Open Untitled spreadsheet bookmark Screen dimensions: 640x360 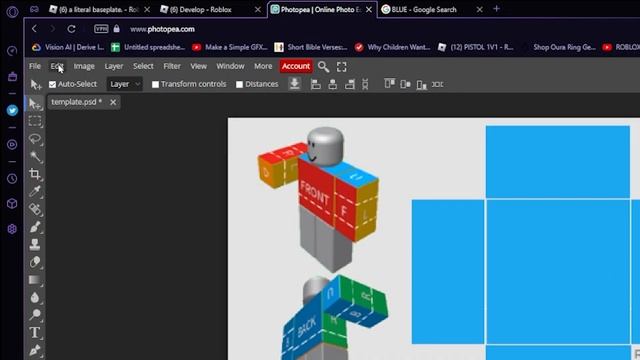tap(148, 47)
